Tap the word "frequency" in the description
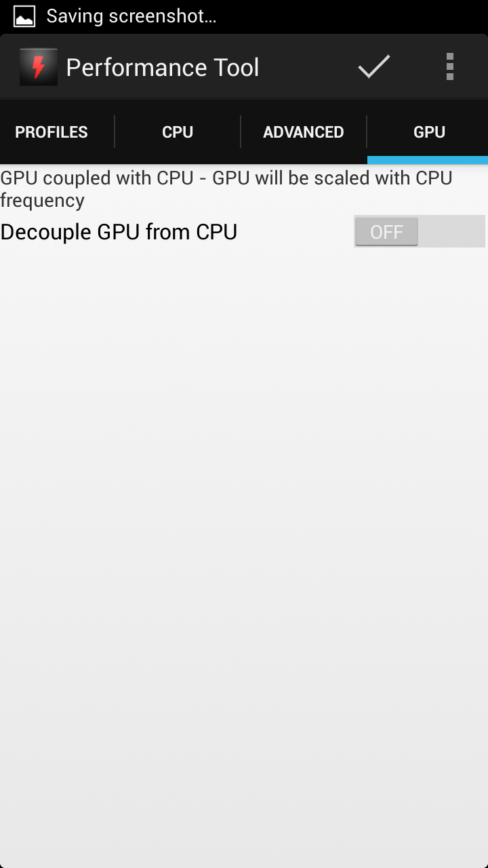488x868 pixels. pos(42,201)
